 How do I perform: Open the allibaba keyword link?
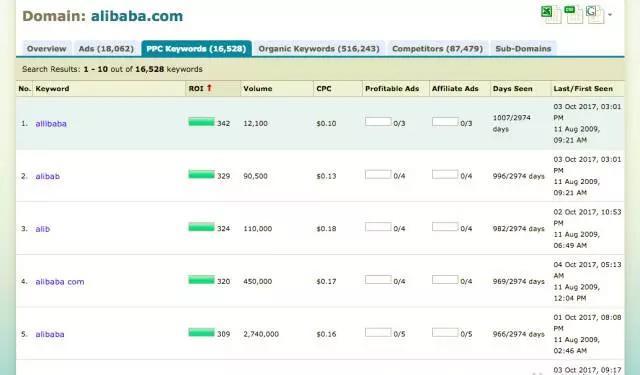click(x=51, y=124)
